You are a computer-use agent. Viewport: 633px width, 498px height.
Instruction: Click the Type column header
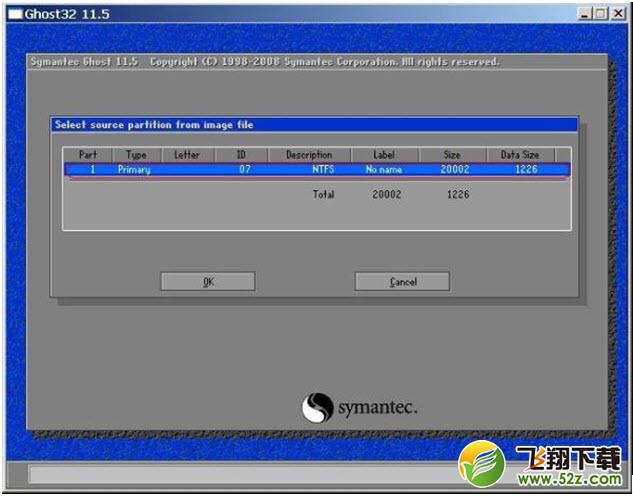coord(136,155)
